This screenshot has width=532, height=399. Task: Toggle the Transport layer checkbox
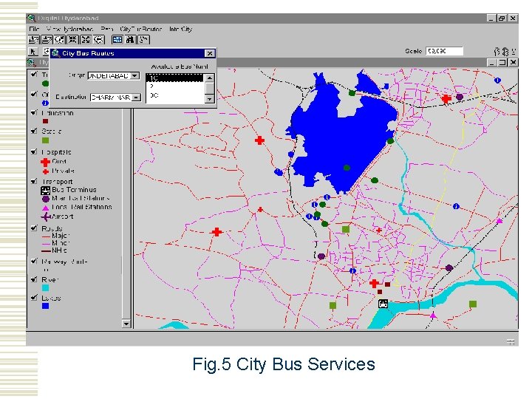click(x=34, y=181)
